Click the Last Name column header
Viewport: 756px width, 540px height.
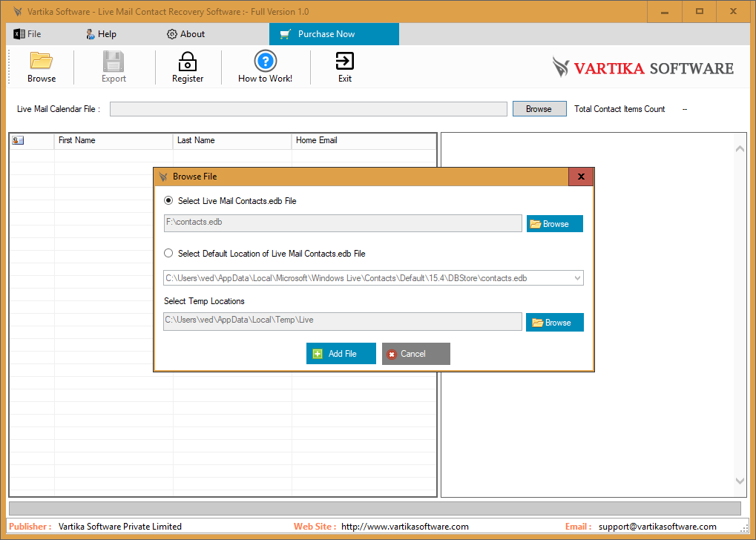tap(232, 140)
